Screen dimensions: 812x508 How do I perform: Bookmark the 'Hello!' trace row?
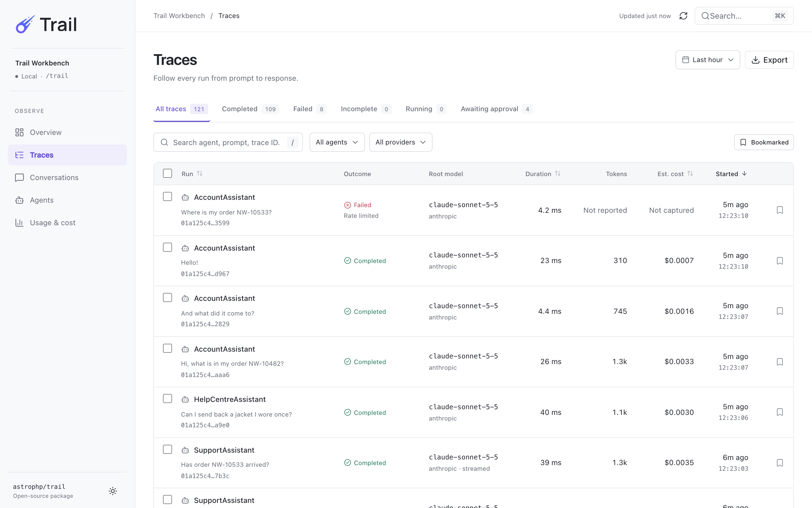780,261
